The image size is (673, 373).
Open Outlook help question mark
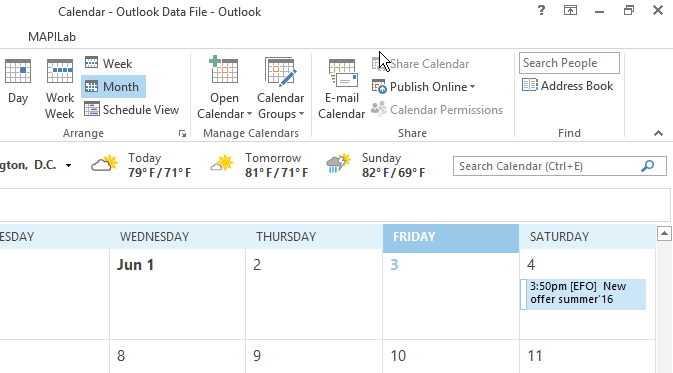(541, 10)
